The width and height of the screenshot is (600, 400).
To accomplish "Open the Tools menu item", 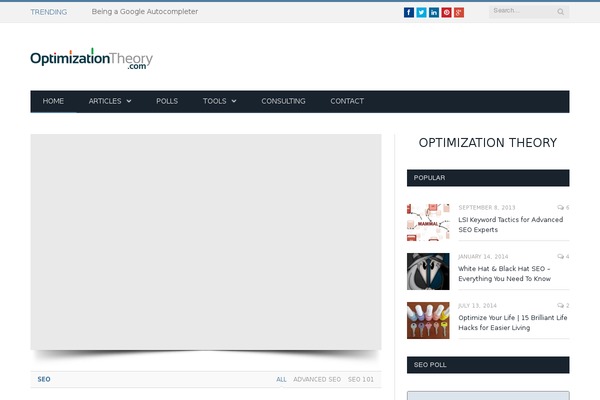I will pyautogui.click(x=214, y=101).
